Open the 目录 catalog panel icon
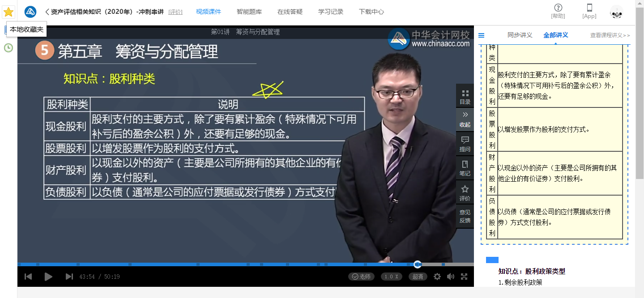The width and height of the screenshot is (644, 298). click(x=465, y=97)
